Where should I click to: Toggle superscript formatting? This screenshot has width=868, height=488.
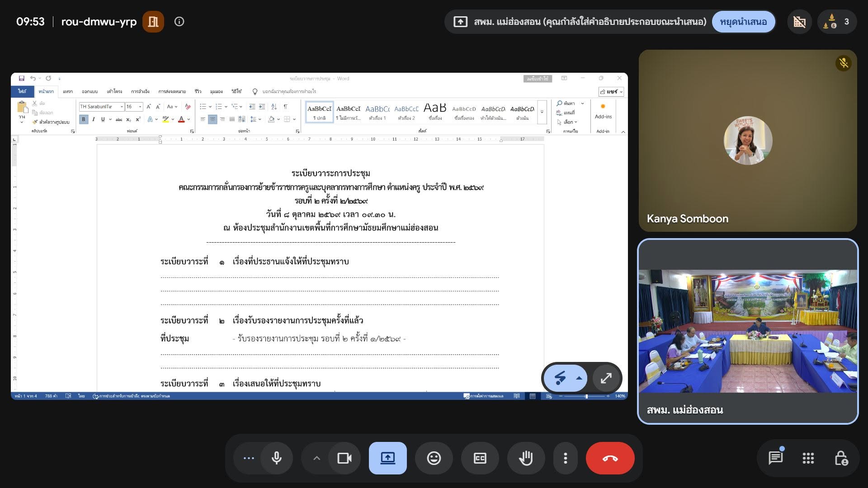[x=138, y=119]
